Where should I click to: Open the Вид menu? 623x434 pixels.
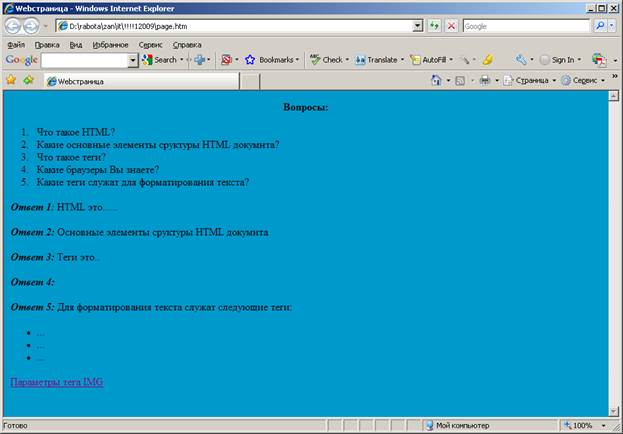point(76,45)
